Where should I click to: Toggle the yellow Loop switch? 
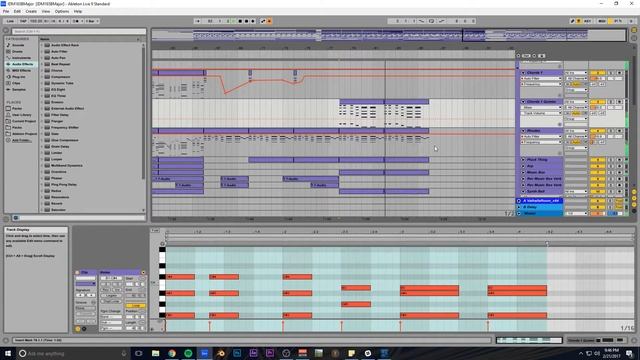coord(135,305)
